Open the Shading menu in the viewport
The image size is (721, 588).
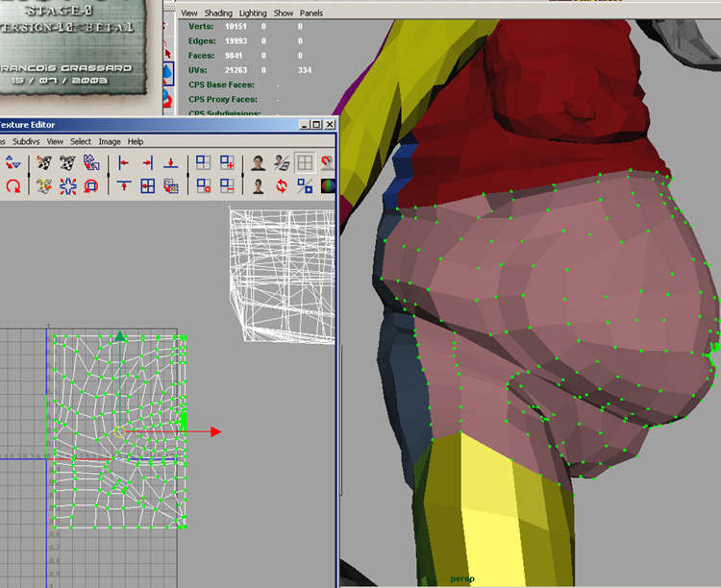[218, 13]
